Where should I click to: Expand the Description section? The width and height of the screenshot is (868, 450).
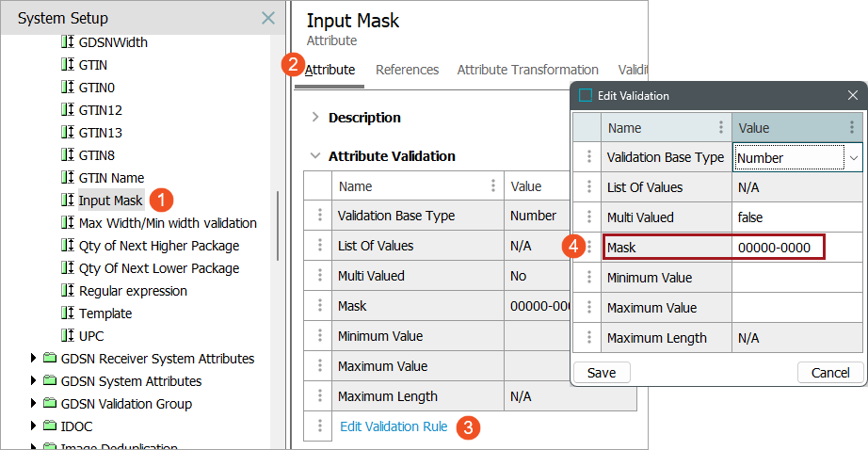314,118
